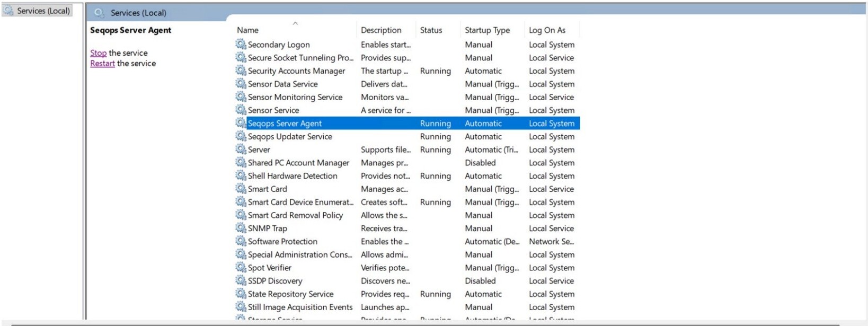Image resolution: width=868 pixels, height=326 pixels.
Task: Select the SSDP Discovery service name
Action: (275, 281)
